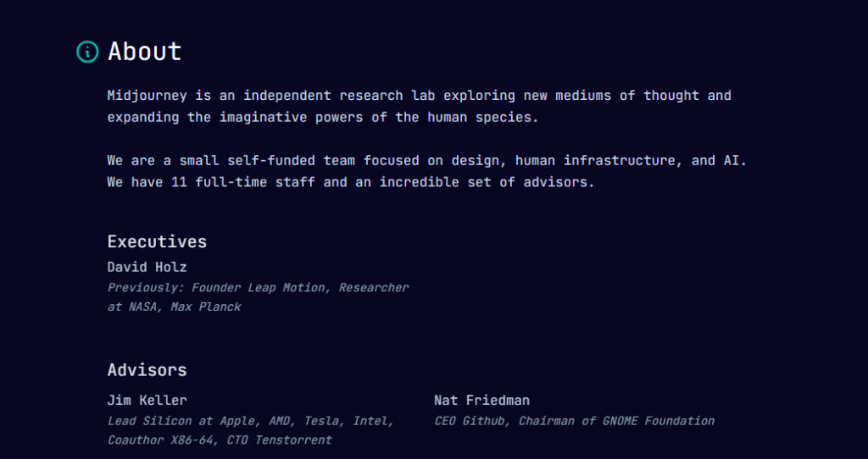Click the About heading text
The width and height of the screenshot is (868, 459).
tap(144, 52)
